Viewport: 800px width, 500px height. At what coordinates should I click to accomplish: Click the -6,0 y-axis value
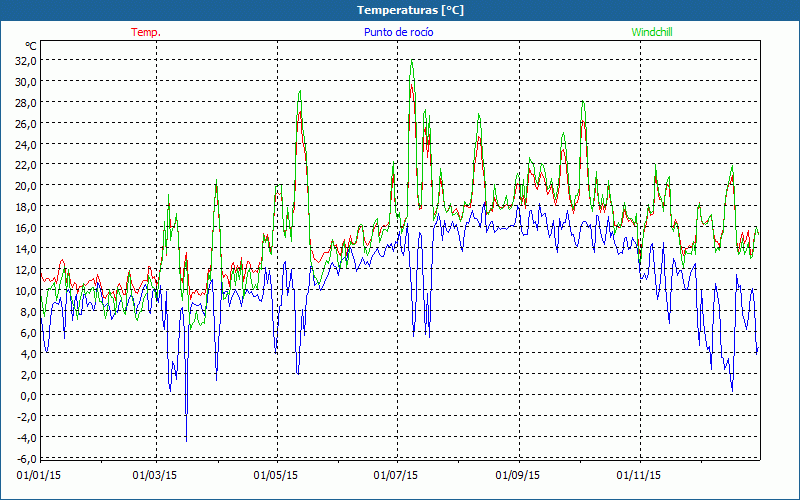coord(27,458)
